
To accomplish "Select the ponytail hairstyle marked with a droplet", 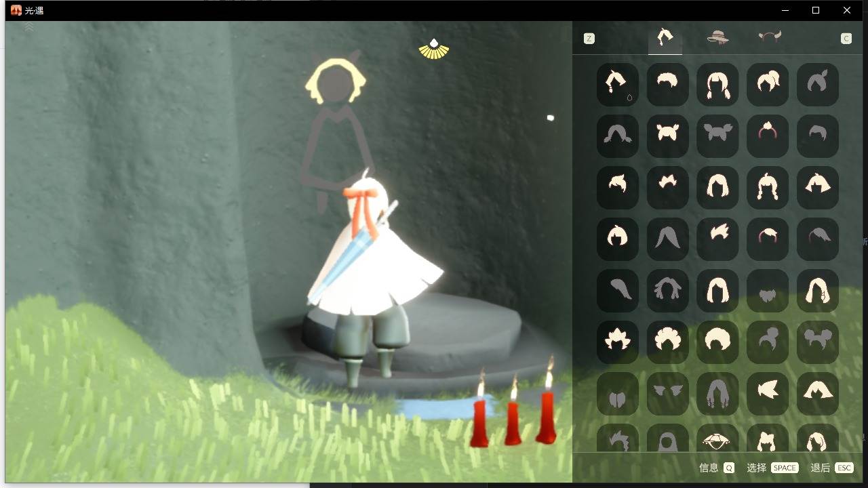I will click(618, 85).
